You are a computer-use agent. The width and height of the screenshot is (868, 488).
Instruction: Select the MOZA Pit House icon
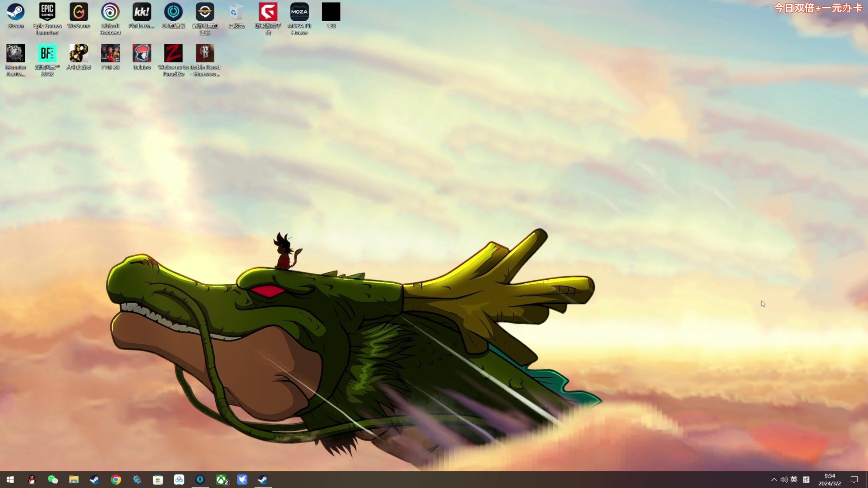[x=299, y=12]
